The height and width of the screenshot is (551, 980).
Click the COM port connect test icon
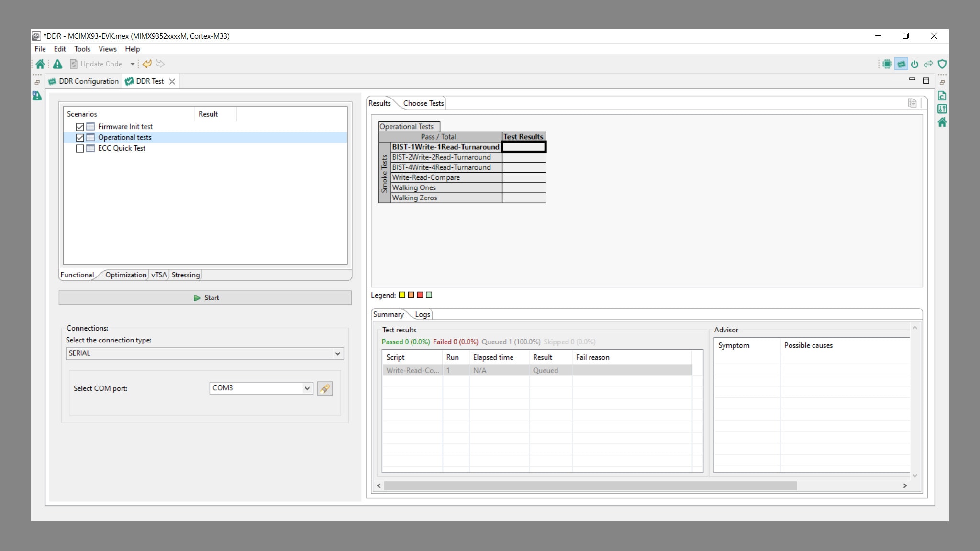[324, 388]
